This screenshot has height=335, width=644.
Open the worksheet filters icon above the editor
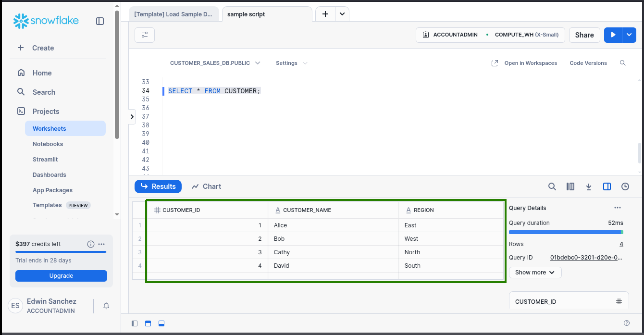pyautogui.click(x=144, y=35)
